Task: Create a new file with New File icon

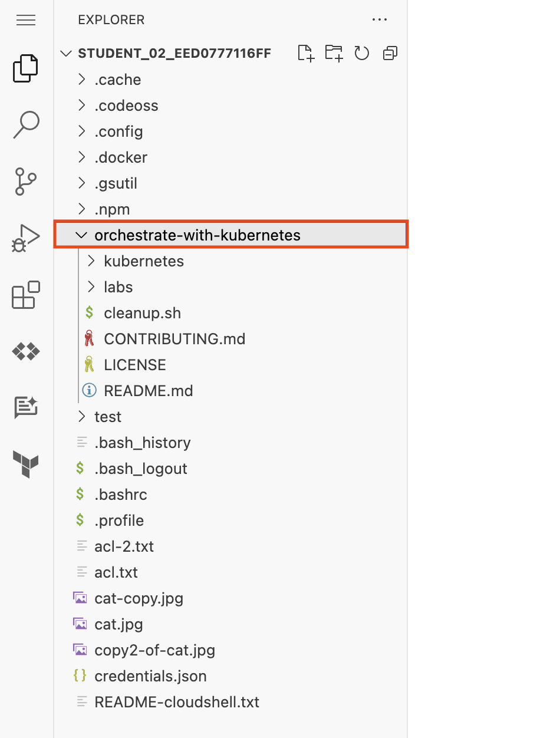Action: (306, 53)
